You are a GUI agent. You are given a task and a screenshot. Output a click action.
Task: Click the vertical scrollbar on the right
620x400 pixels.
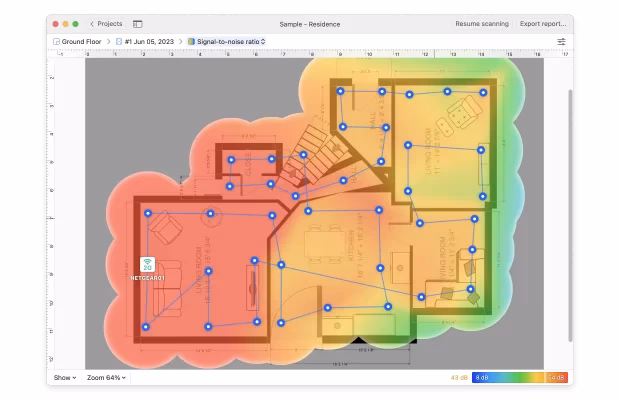tap(570, 200)
